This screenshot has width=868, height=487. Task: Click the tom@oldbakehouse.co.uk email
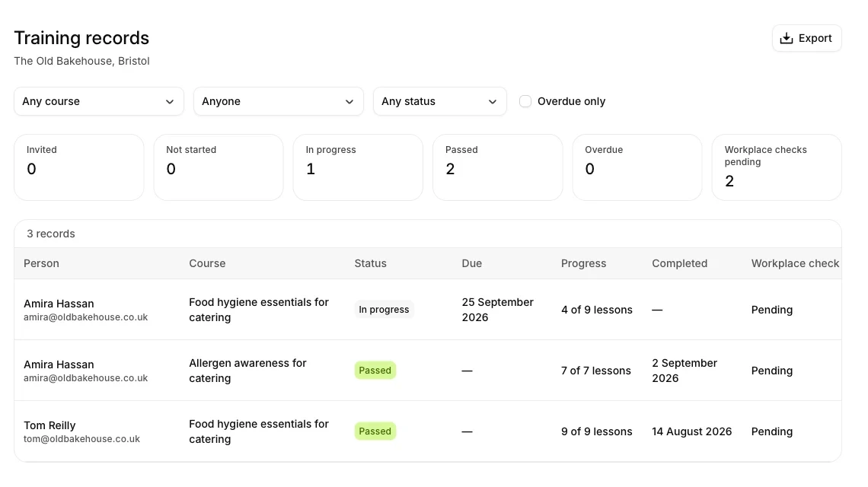pos(82,439)
